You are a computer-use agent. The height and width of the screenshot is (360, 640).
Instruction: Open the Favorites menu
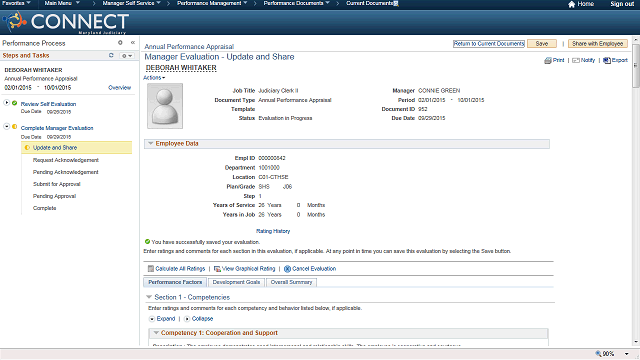16,3
